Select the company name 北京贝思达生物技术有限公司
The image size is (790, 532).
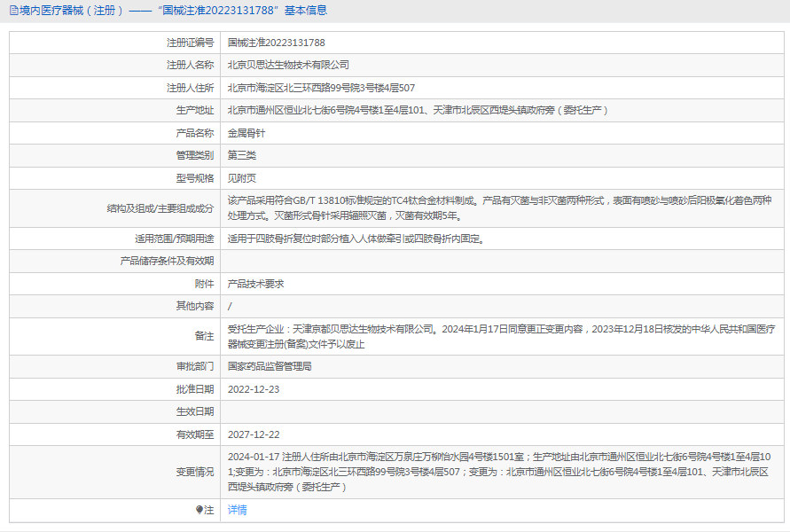(288, 65)
